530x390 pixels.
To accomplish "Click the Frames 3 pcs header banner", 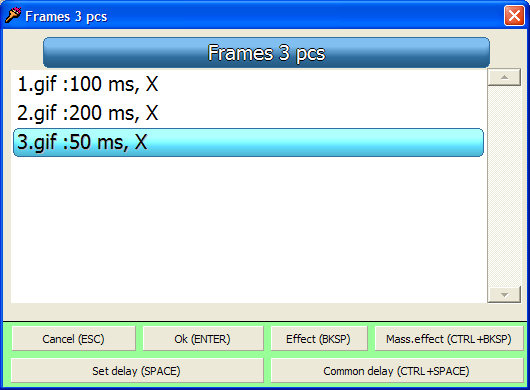I will 266,53.
